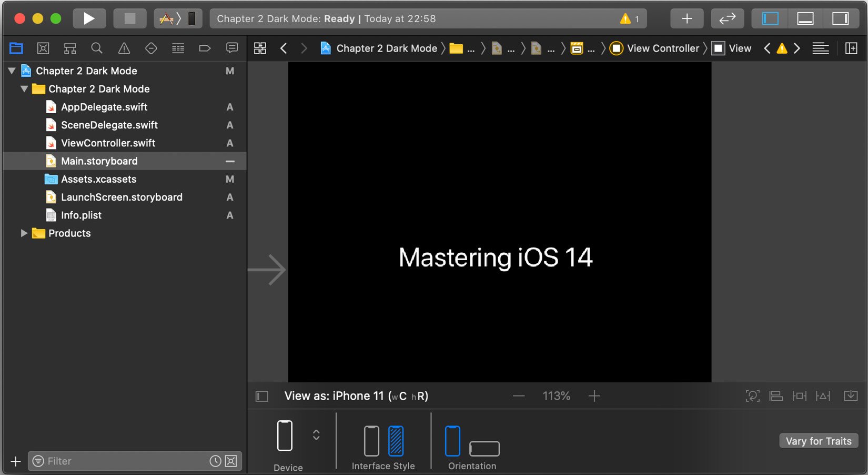
Task: Expand the Products folder
Action: click(x=24, y=233)
